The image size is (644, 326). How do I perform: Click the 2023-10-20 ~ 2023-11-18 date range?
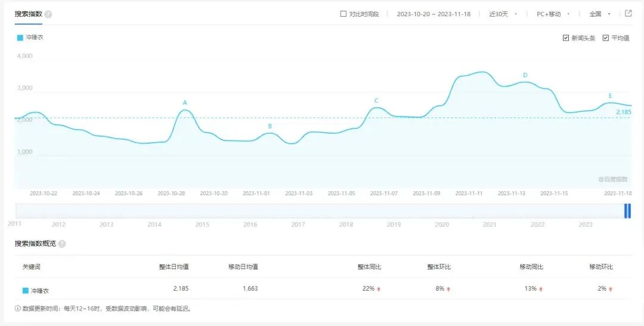[434, 14]
